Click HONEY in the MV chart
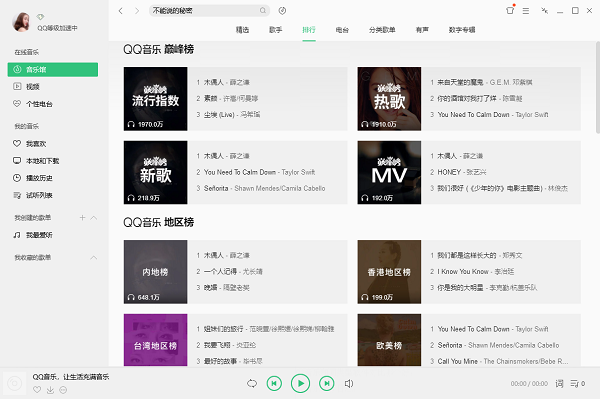The height and width of the screenshot is (399, 600). pyautogui.click(x=449, y=172)
